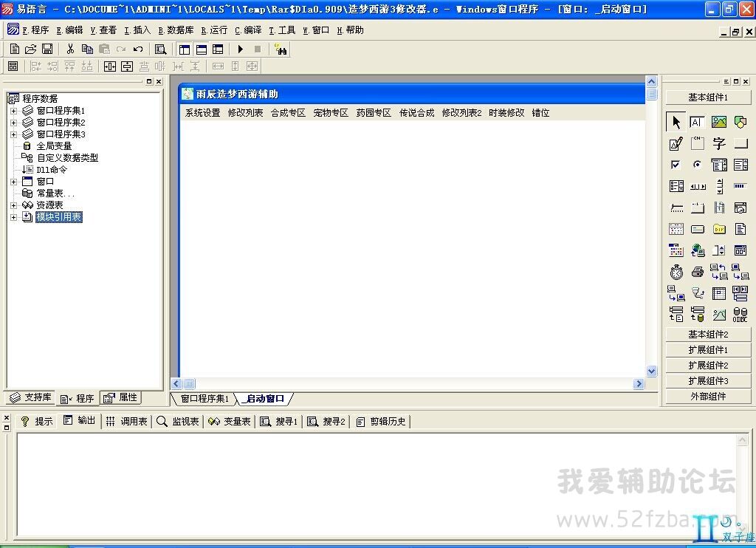This screenshot has width=756, height=548.
Task: Open the 搜寻1 tab
Action: [x=279, y=421]
